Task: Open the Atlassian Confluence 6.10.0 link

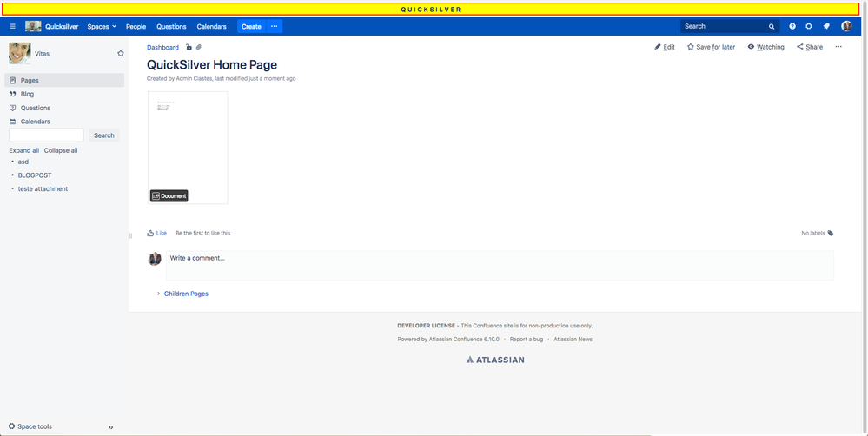Action: [464, 340]
